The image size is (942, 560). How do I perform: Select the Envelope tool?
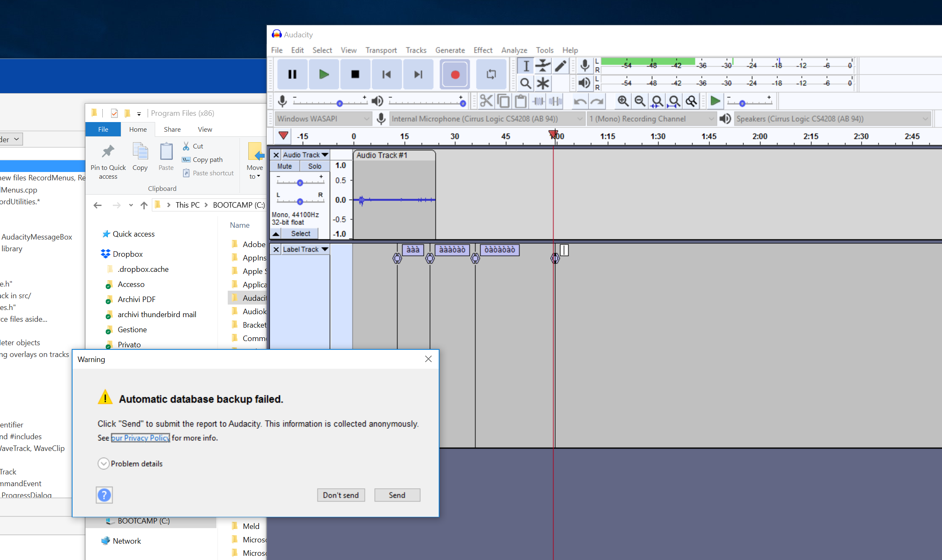click(x=543, y=66)
